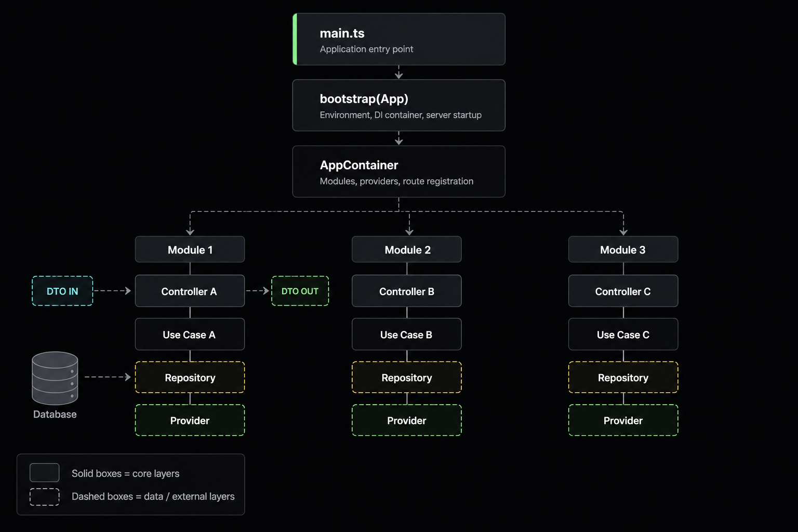
Task: Click the Provider box in Module 3 column
Action: click(623, 420)
